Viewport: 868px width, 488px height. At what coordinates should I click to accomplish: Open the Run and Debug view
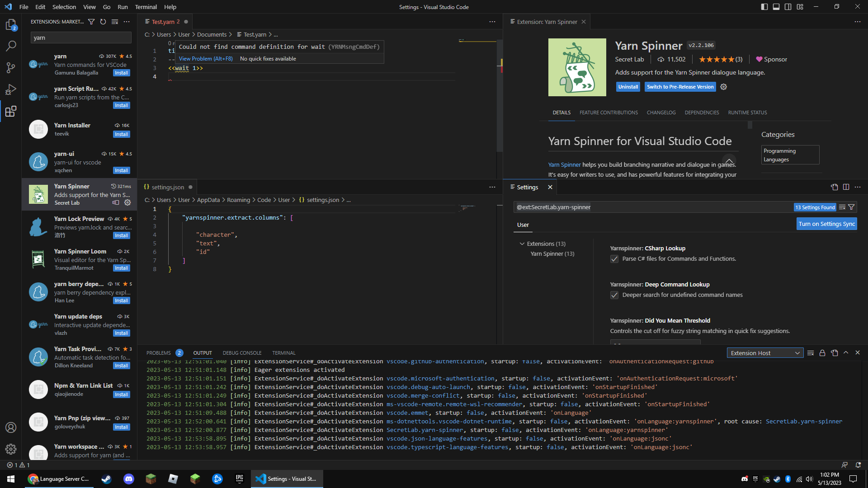point(11,89)
